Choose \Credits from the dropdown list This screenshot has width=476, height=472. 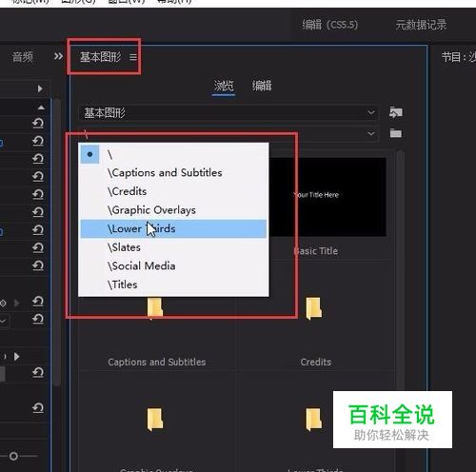click(173, 191)
